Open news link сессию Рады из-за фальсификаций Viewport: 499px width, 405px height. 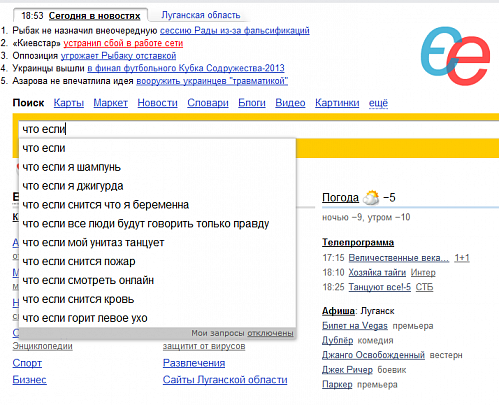click(x=235, y=30)
